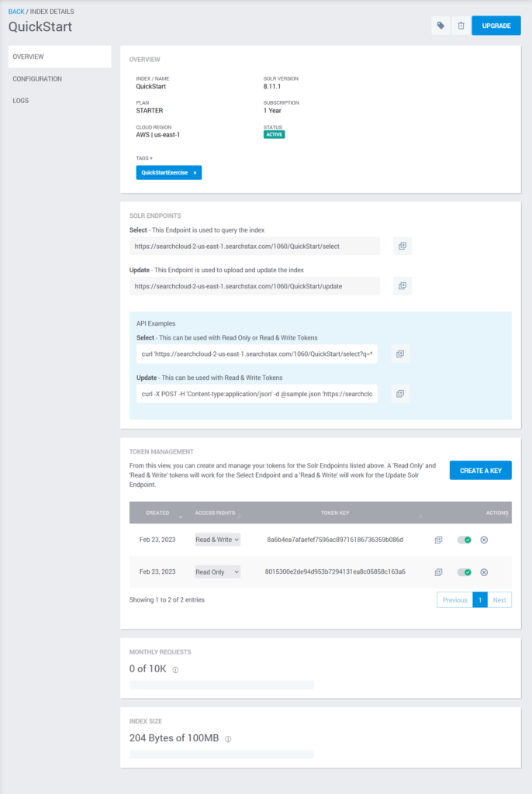Sort tokens by Token Key column

click(335, 513)
